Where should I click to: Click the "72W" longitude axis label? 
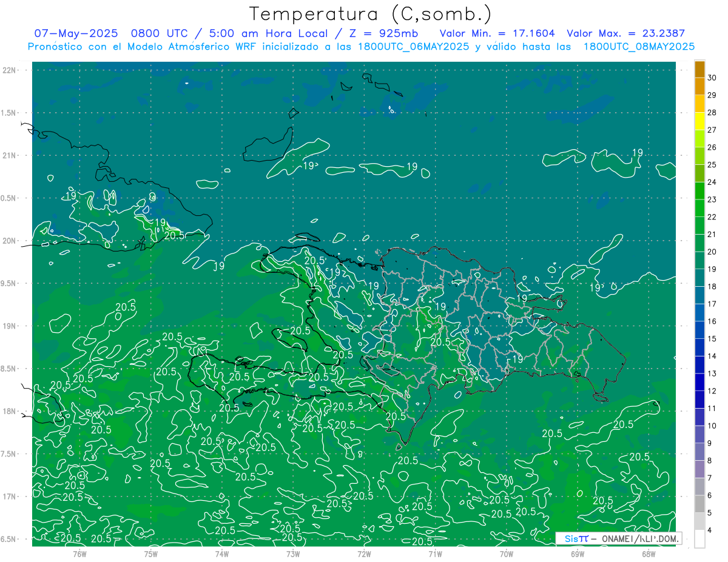coord(364,554)
